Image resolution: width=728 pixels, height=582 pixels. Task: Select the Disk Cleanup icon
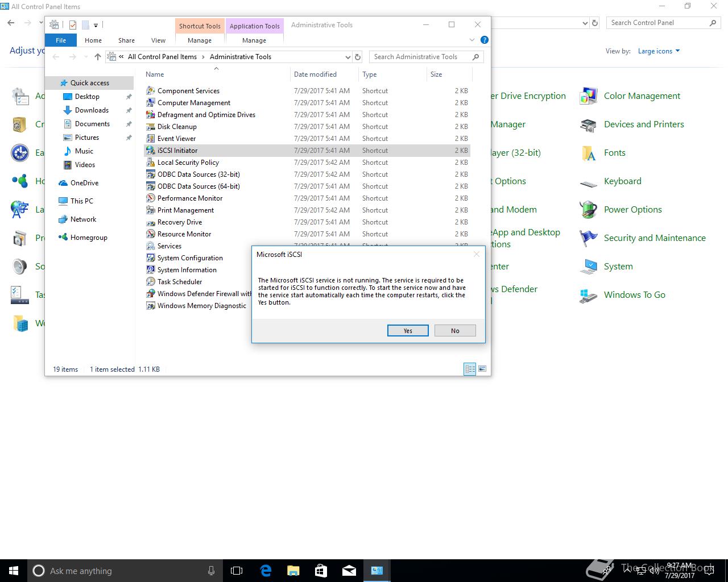(151, 127)
